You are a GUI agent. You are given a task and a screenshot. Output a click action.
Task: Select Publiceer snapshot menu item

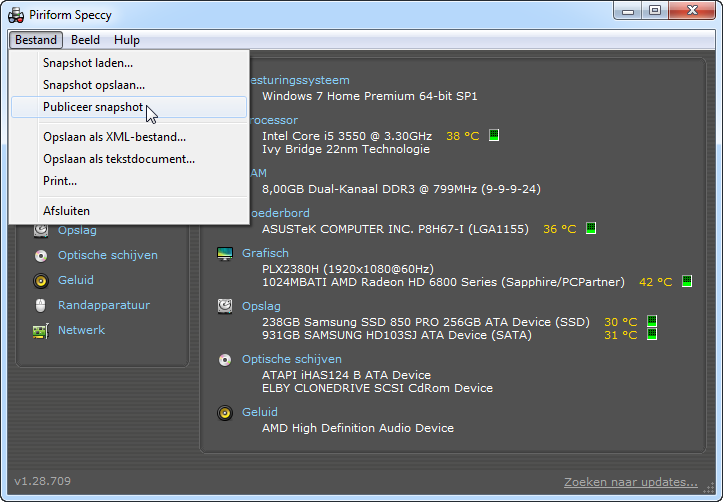click(129, 107)
